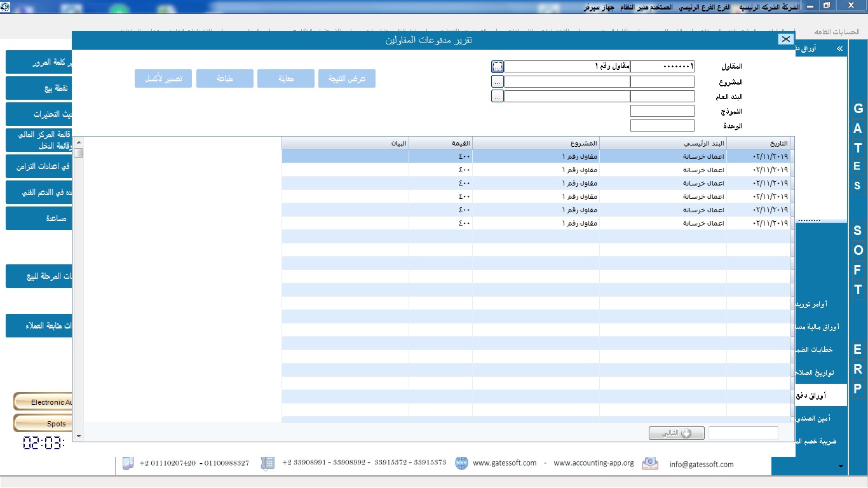Click the القيمة column header
Screen dimensions: 868x488
point(440,143)
